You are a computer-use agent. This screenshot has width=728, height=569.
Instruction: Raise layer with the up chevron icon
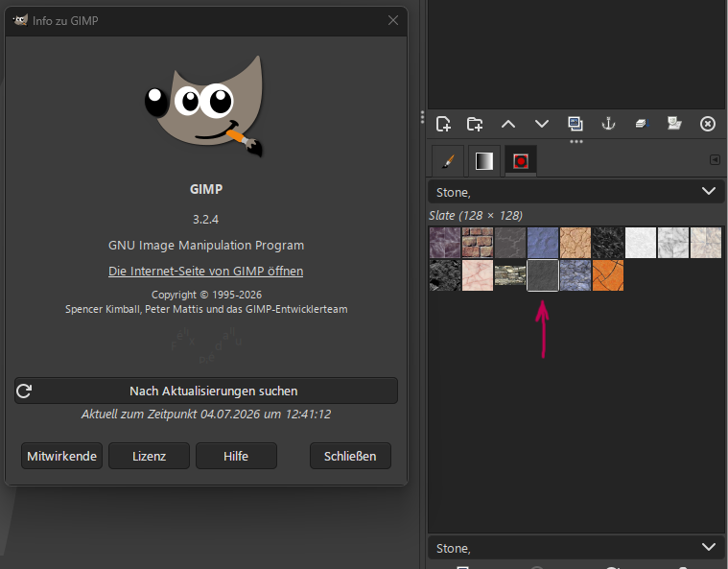tap(508, 124)
